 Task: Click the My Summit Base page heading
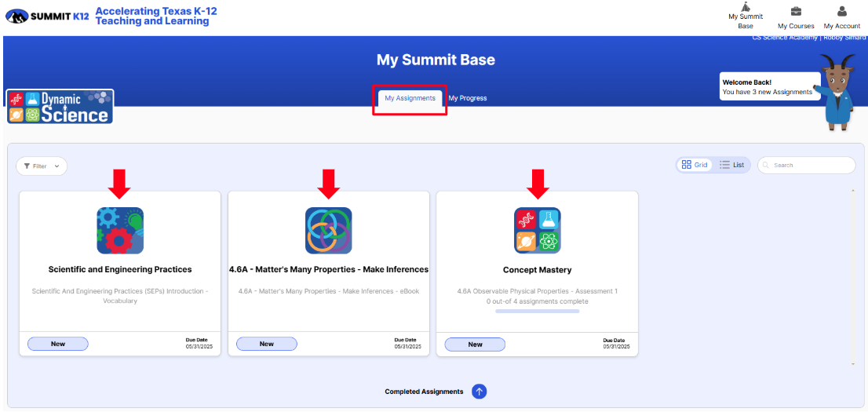click(436, 60)
